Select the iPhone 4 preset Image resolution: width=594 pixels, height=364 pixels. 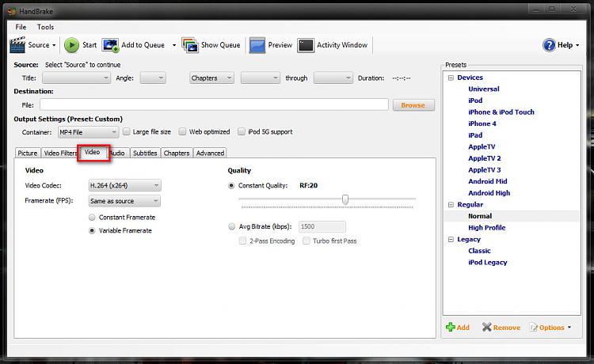point(482,123)
